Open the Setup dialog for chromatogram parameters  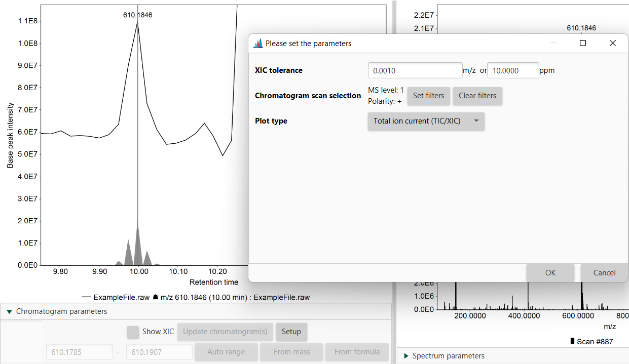(291, 332)
